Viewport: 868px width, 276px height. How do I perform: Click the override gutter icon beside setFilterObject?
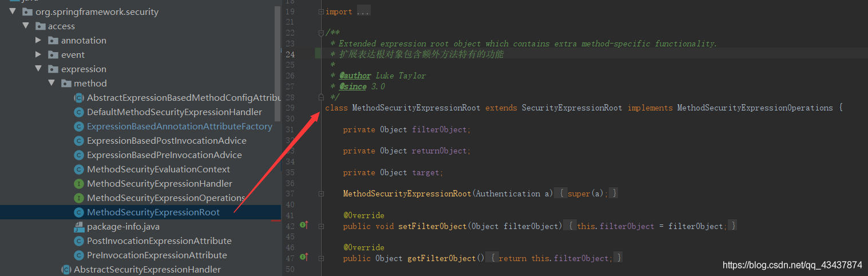point(304,226)
